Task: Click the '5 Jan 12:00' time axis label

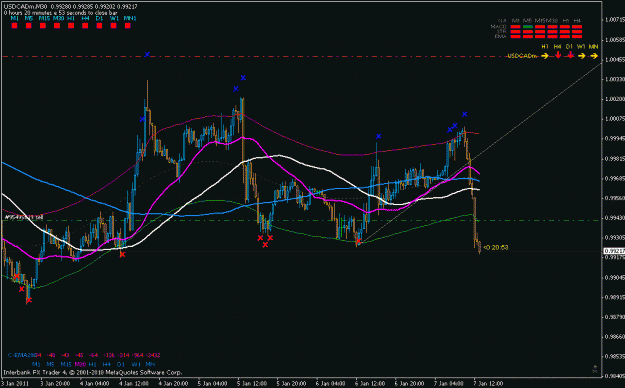Action: coord(252,384)
